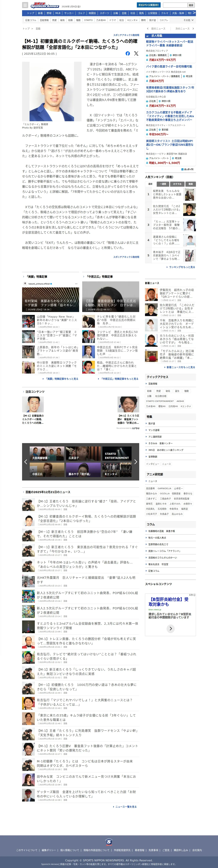Select the 一週間 ranking tab

pos(163,184)
